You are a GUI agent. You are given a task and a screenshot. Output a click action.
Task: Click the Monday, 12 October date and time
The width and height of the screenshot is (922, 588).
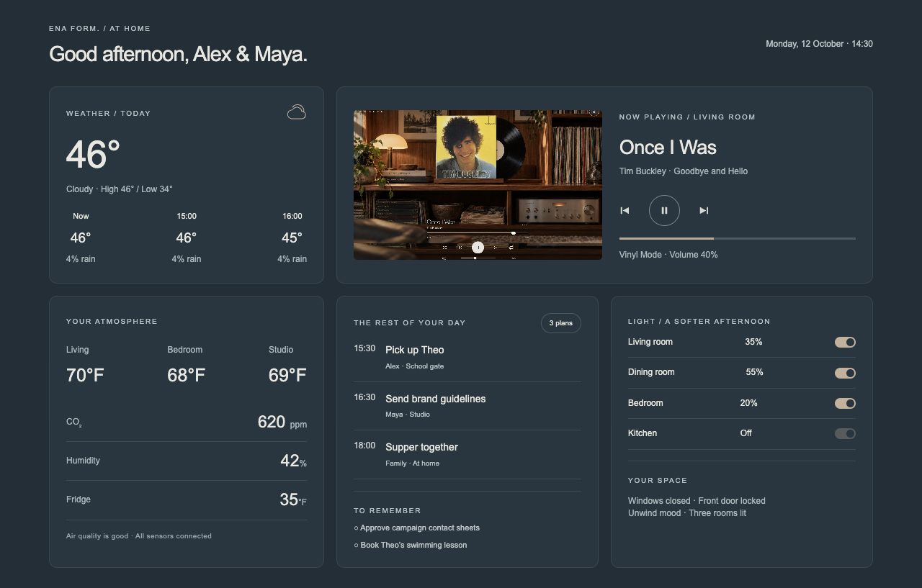pos(819,44)
